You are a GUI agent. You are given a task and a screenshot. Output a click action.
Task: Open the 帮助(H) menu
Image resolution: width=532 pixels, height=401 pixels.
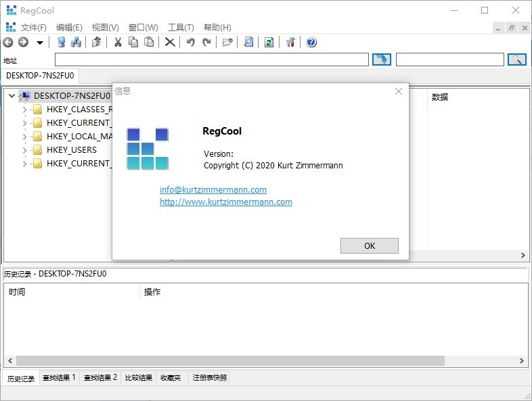tap(217, 28)
